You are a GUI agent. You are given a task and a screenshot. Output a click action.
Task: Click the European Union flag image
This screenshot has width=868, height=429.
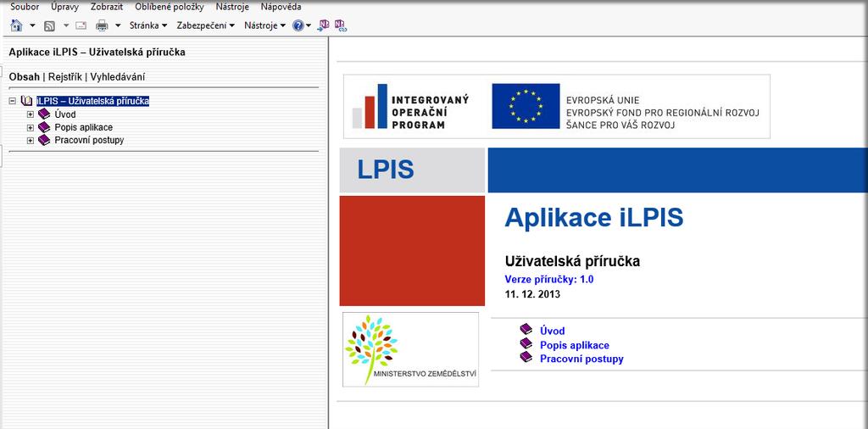pyautogui.click(x=526, y=106)
